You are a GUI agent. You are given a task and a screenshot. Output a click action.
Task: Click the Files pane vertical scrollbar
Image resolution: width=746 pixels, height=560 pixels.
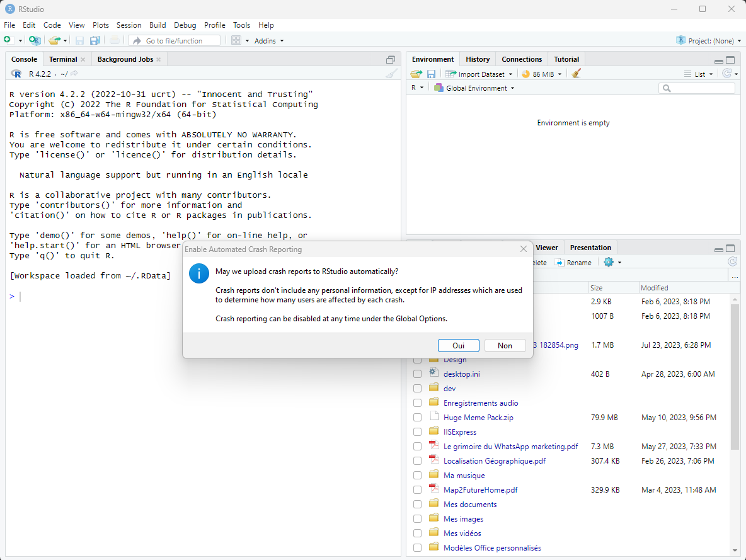coord(735,376)
